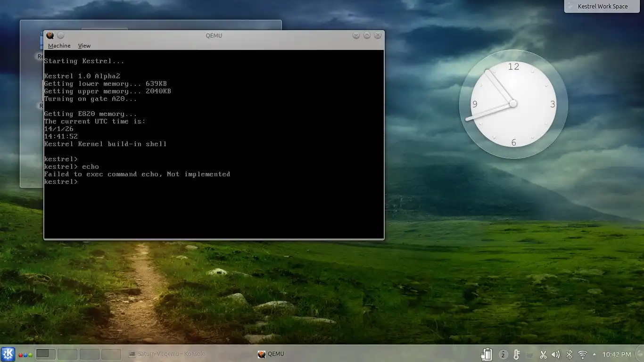Click the '14/1/26' date text
This screenshot has height=362, width=644.
pos(58,129)
